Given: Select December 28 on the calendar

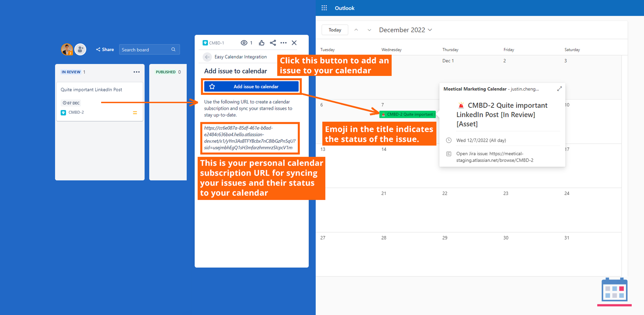Looking at the screenshot, I should (x=384, y=238).
